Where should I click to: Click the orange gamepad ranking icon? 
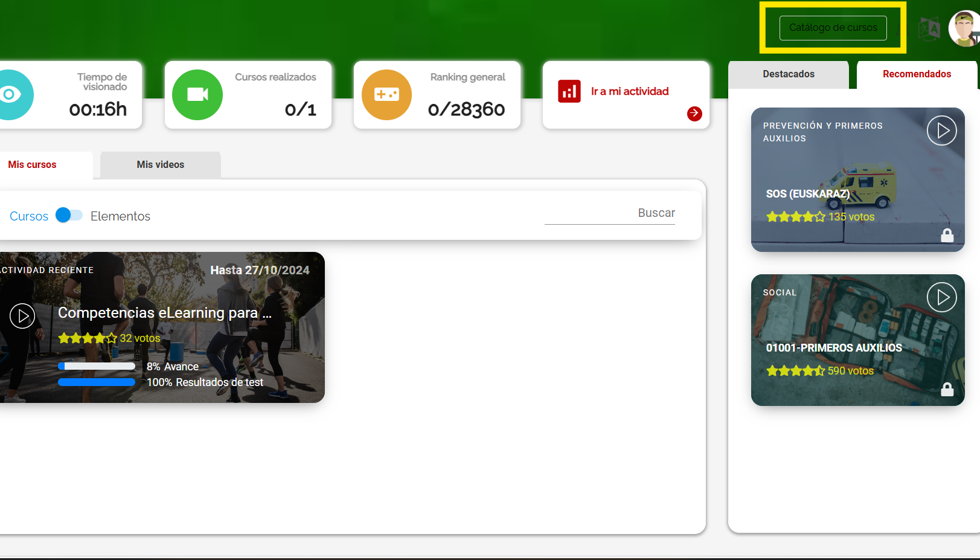point(386,95)
